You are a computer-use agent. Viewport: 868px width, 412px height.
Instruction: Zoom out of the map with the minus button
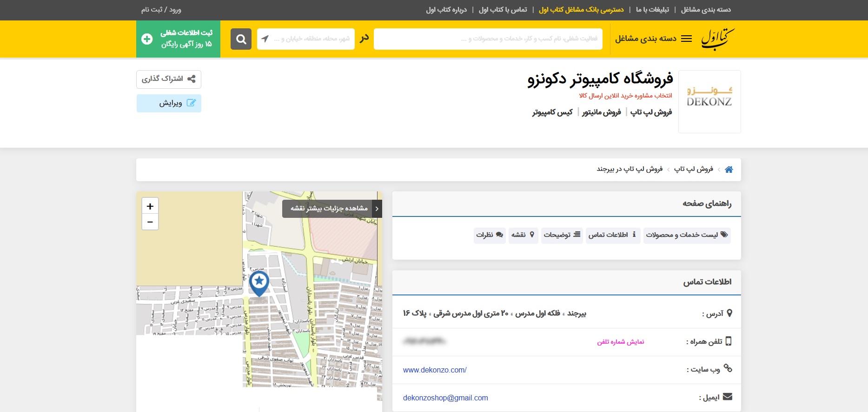150,222
